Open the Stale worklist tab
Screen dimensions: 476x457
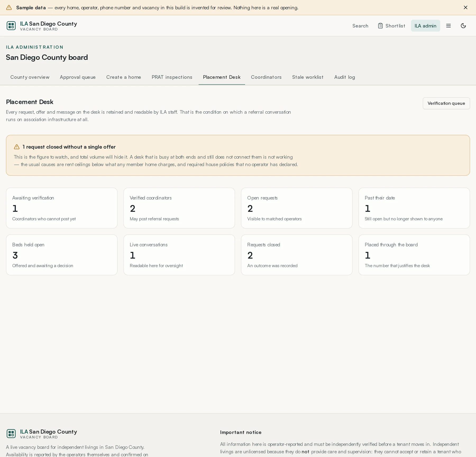coord(308,77)
